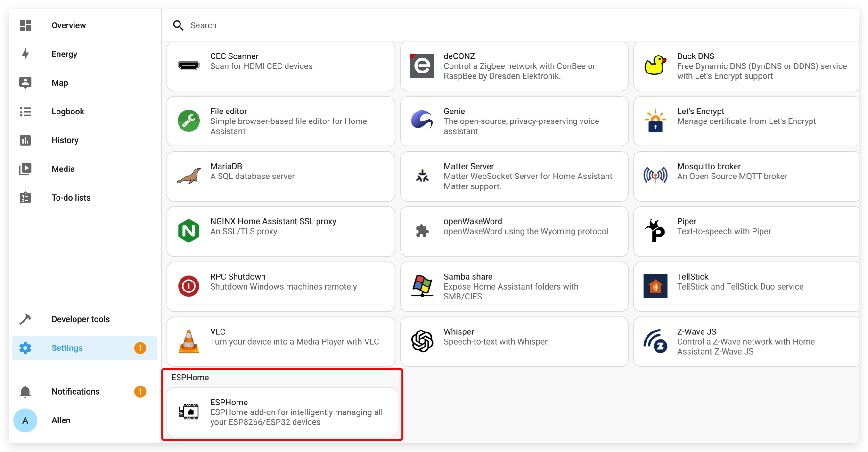Click the 'TellStick and TellStick Duo service' text

click(740, 287)
